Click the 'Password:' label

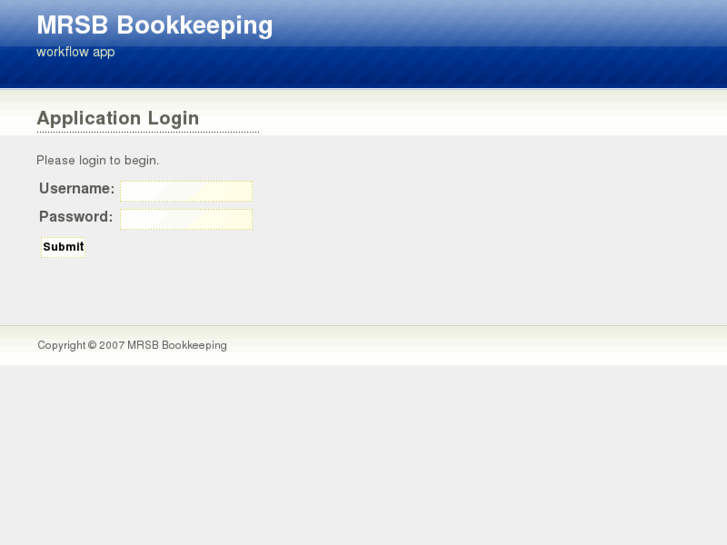point(76,217)
